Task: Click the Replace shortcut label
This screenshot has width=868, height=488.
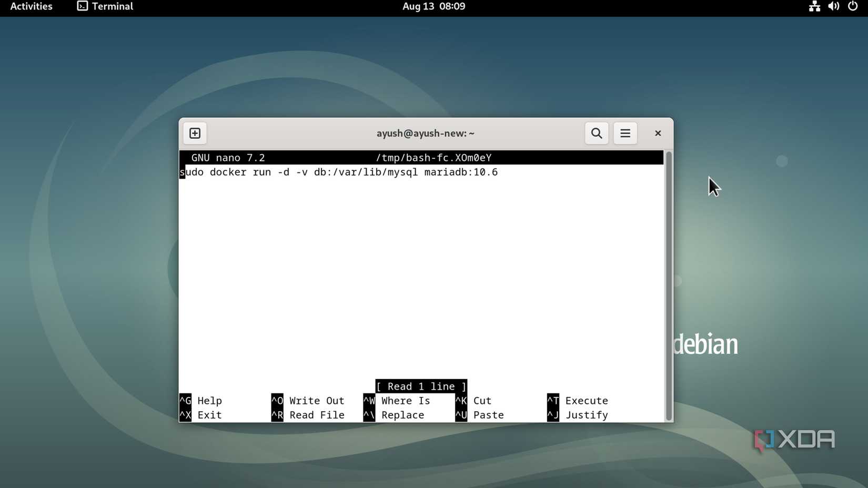Action: click(402, 415)
